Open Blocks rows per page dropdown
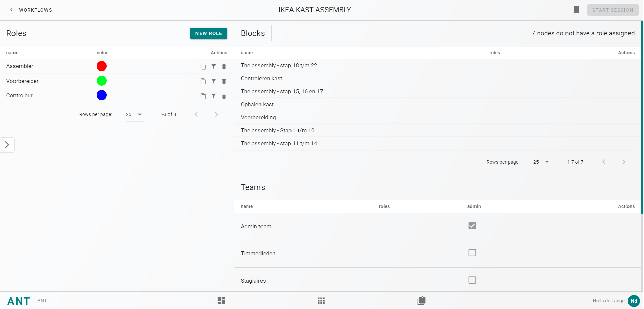This screenshot has height=309, width=644. 542,162
